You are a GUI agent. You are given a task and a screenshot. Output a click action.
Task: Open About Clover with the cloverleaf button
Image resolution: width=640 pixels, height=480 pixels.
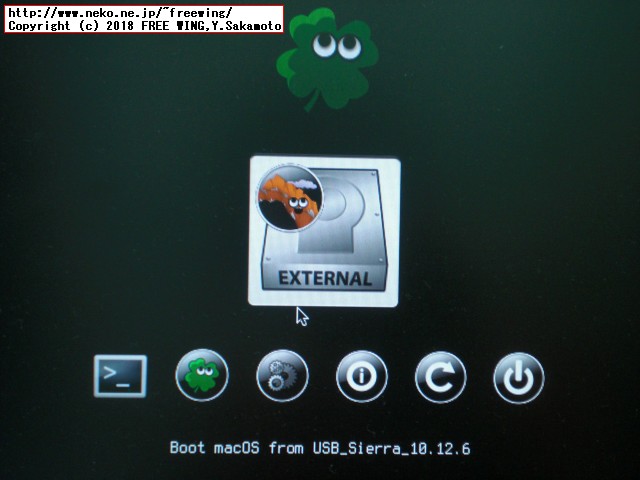pyautogui.click(x=202, y=376)
